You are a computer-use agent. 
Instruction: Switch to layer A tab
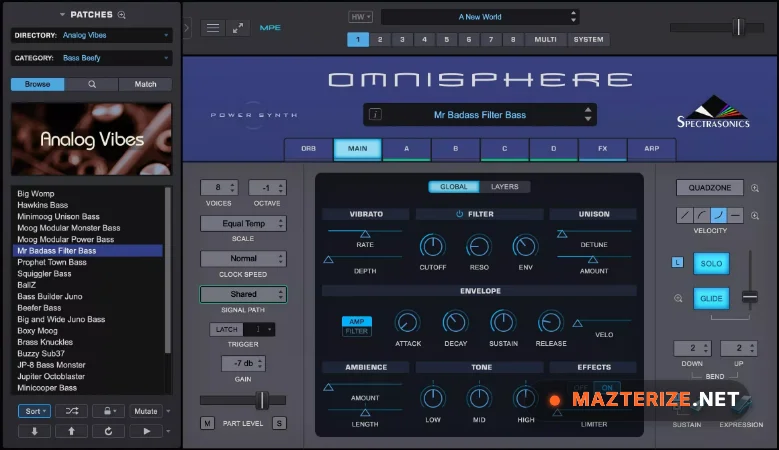[406, 149]
